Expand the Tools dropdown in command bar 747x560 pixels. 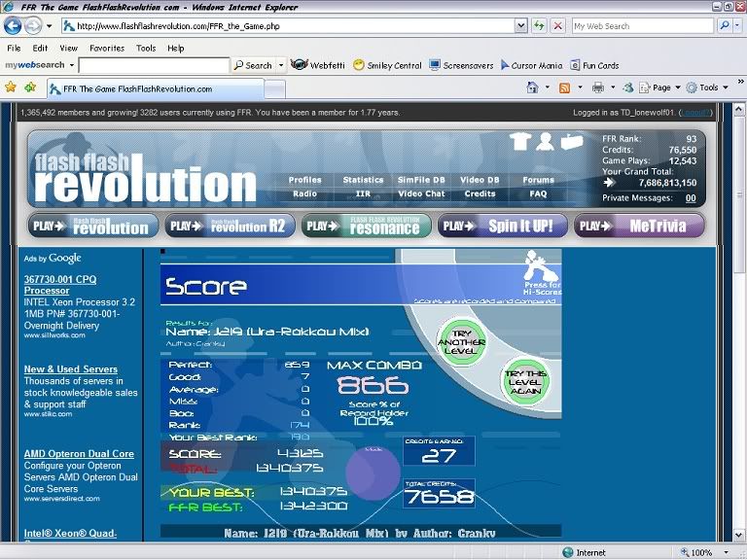pyautogui.click(x=707, y=87)
